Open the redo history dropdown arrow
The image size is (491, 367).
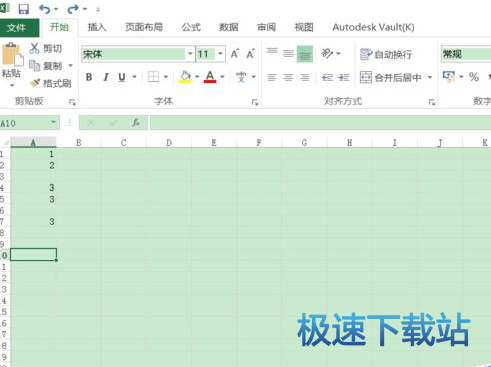(x=85, y=9)
